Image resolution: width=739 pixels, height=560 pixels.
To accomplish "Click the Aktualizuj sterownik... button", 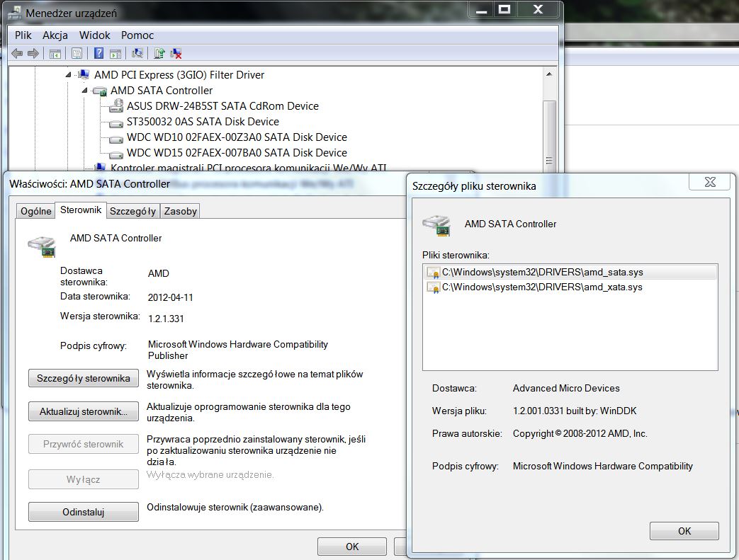I will pos(84,411).
